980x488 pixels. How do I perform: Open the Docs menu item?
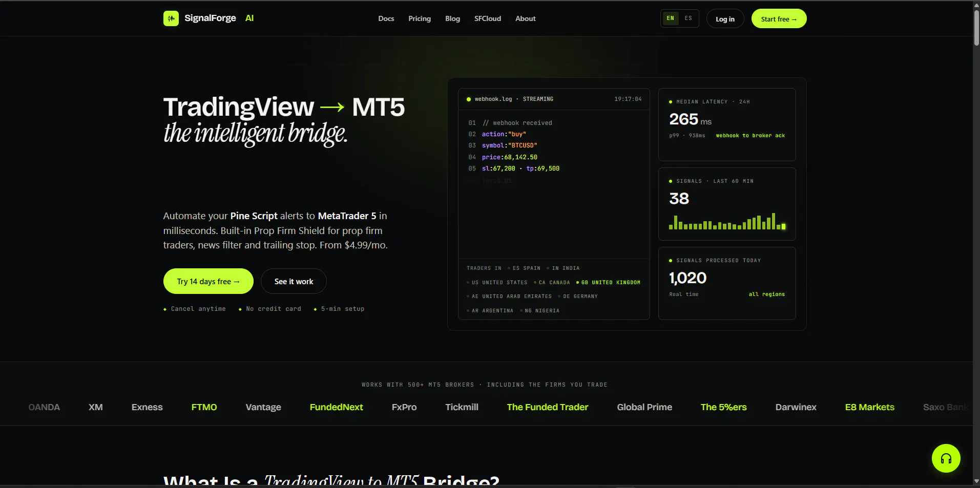pos(386,18)
